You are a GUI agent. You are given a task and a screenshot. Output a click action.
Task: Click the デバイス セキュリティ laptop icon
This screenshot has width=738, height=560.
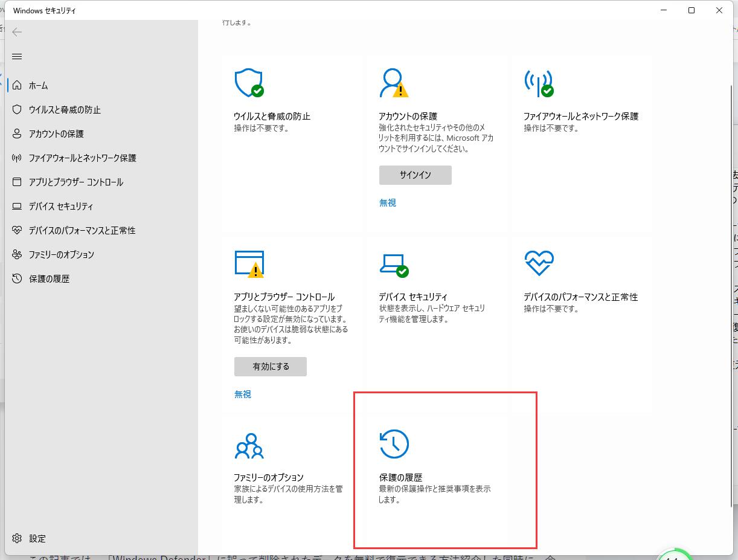point(393,264)
